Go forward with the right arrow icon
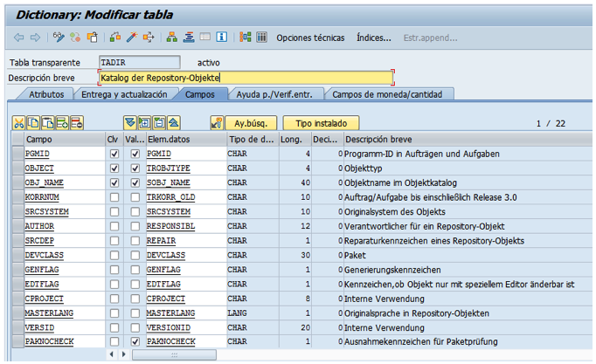The image size is (596, 364). (35, 38)
